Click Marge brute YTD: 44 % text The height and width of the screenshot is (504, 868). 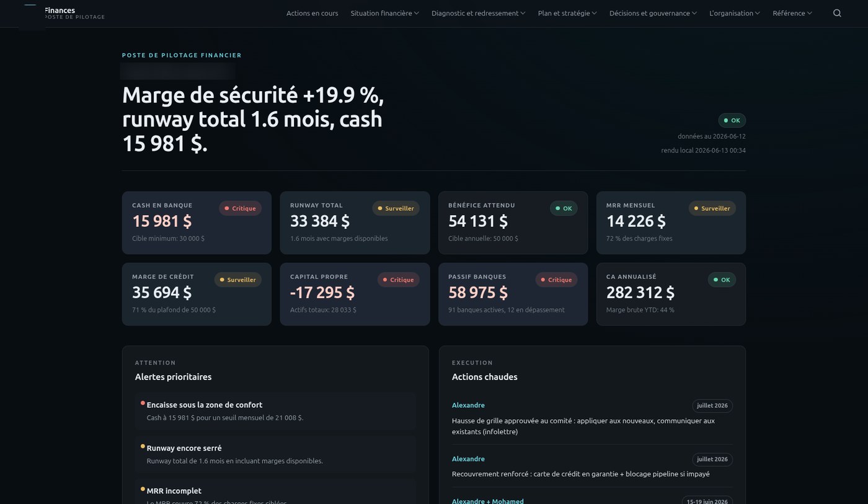tap(640, 310)
